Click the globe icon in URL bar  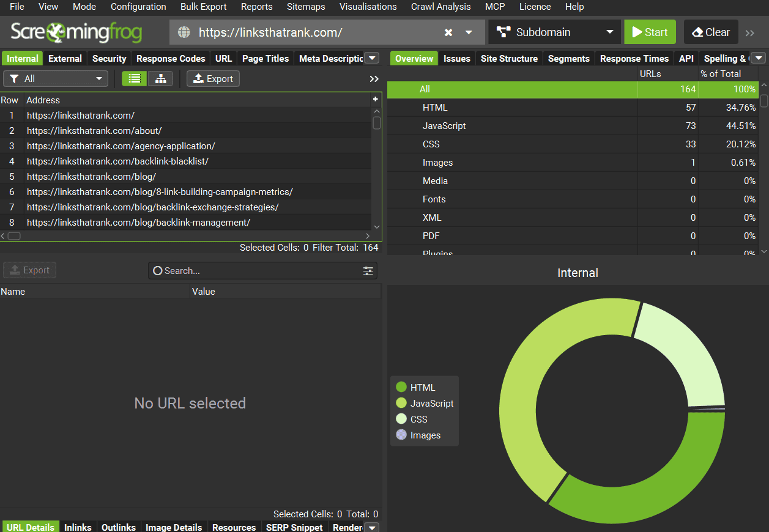click(x=184, y=32)
